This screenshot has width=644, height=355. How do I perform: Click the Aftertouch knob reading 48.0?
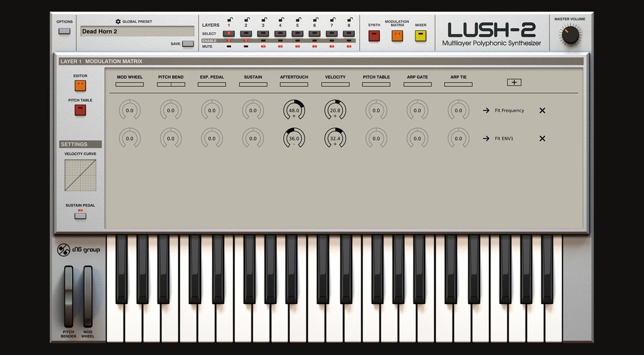pos(294,110)
